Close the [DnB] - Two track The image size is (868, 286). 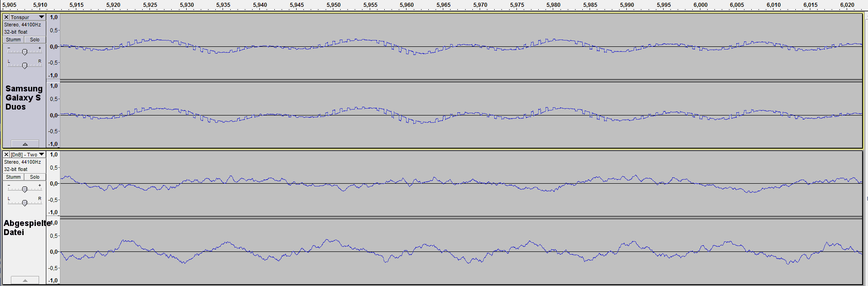pos(6,155)
